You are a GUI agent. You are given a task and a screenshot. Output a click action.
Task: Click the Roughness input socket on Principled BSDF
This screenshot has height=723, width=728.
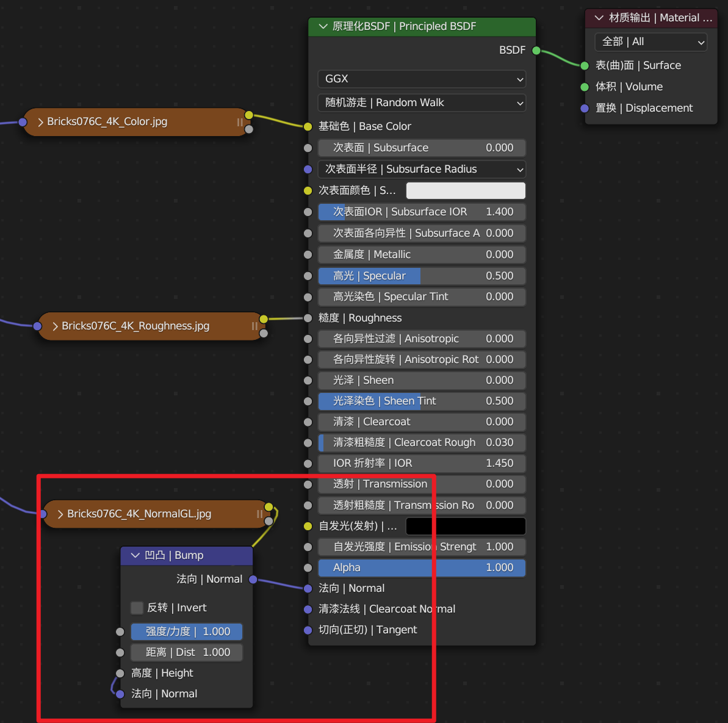(x=308, y=318)
